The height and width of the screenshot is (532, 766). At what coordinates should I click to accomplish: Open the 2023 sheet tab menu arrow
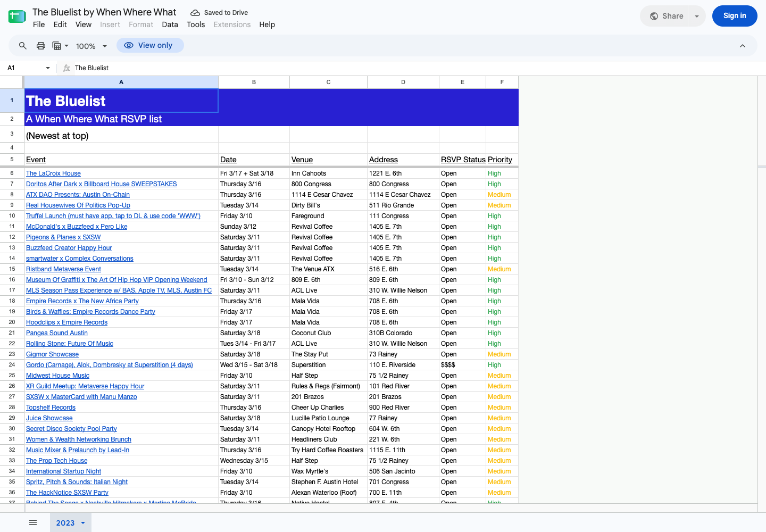pyautogui.click(x=83, y=523)
